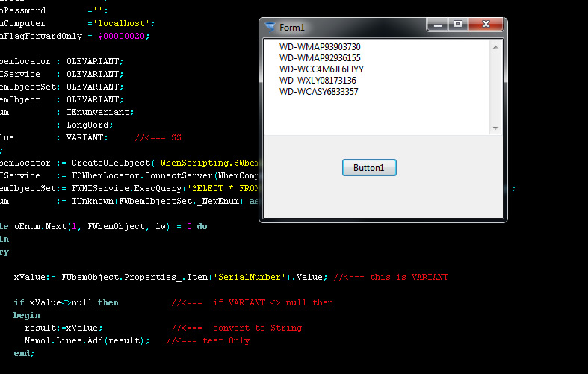
Task: Minimize the Form1 window
Action: click(x=437, y=25)
